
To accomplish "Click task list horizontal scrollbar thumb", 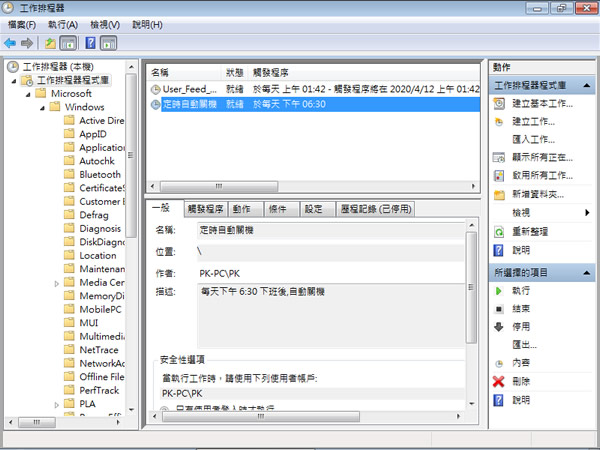I will click(219, 187).
